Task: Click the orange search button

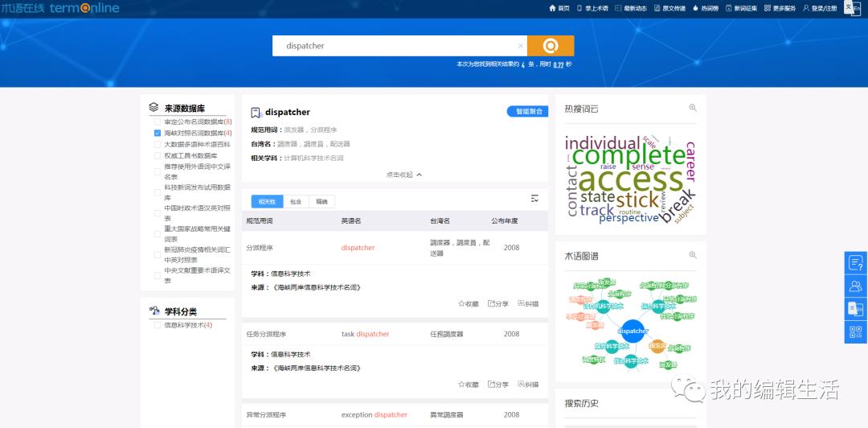Action: click(551, 46)
